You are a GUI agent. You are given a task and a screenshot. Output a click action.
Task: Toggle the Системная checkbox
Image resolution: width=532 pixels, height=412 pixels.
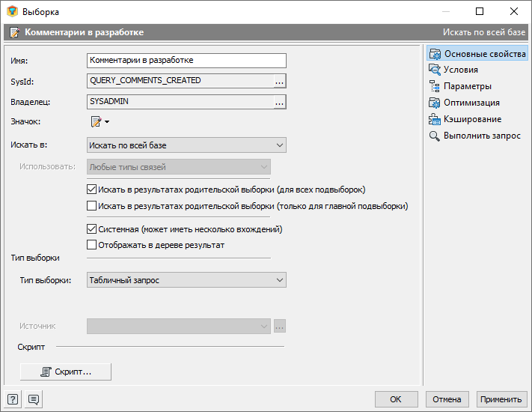[x=92, y=229]
